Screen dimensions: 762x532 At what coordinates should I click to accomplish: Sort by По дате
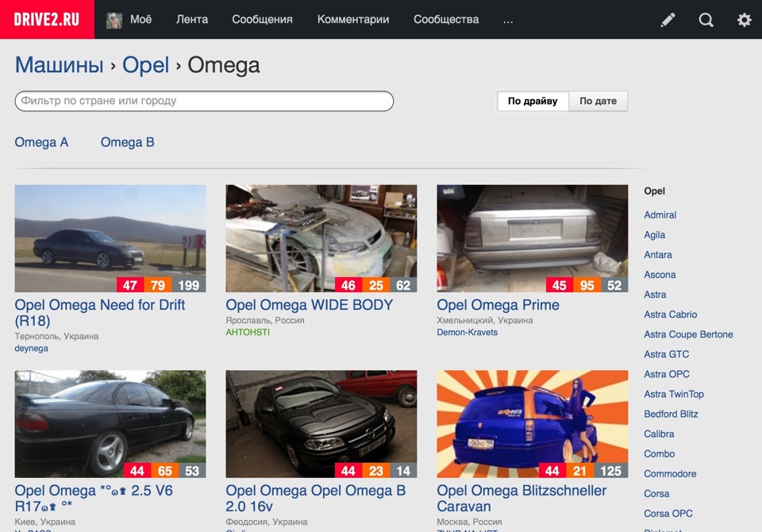(598, 101)
